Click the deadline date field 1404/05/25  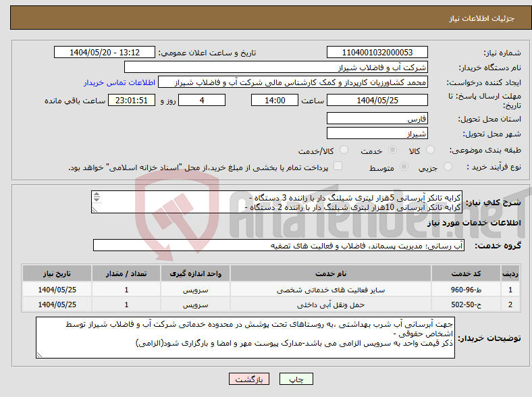pyautogui.click(x=377, y=100)
